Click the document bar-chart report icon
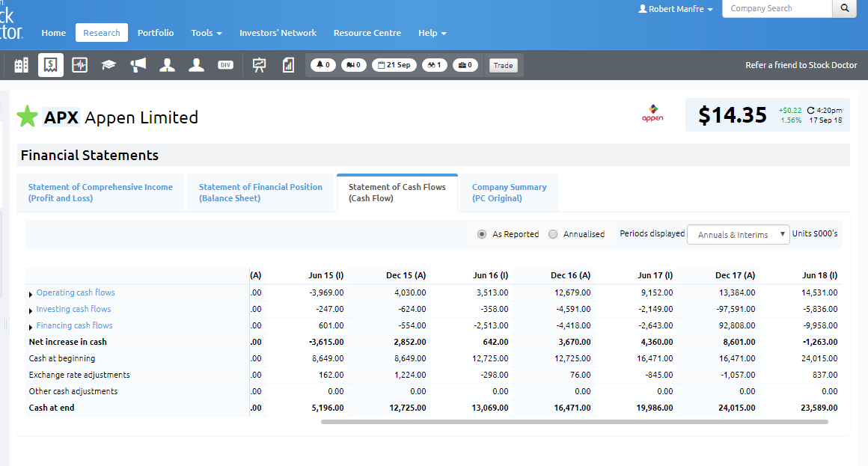The image size is (868, 466). tap(288, 65)
